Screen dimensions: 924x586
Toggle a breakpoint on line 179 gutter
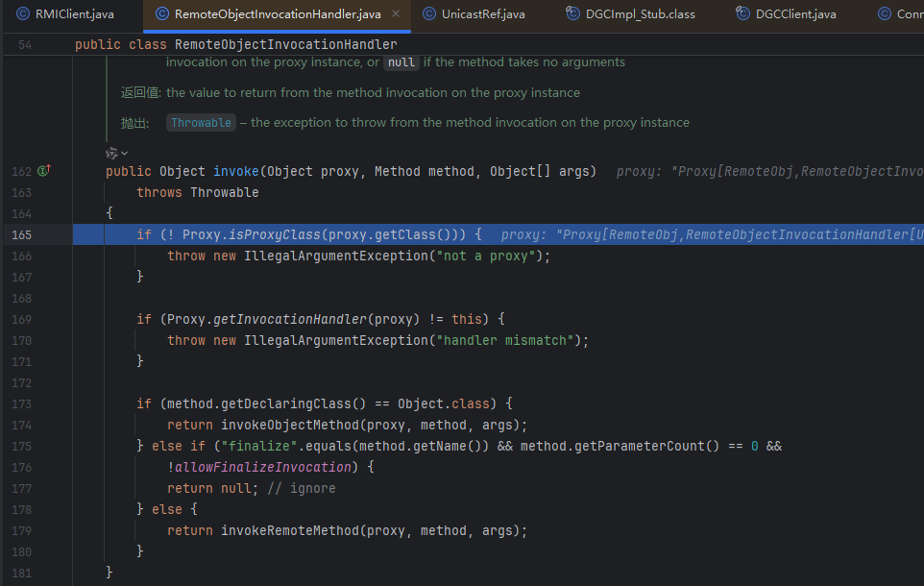21,530
